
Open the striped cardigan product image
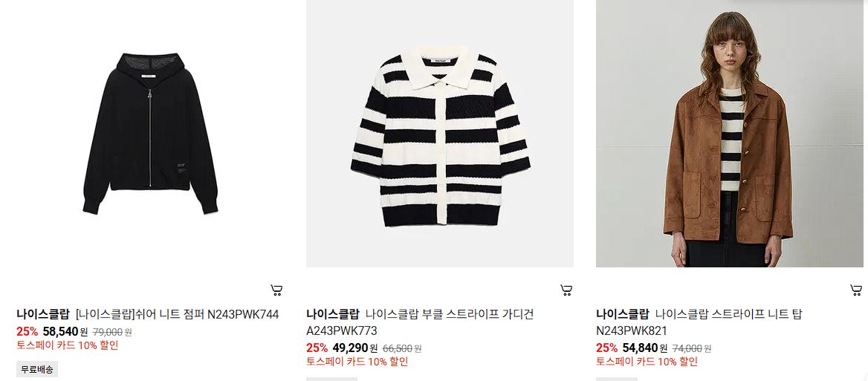[x=440, y=133]
